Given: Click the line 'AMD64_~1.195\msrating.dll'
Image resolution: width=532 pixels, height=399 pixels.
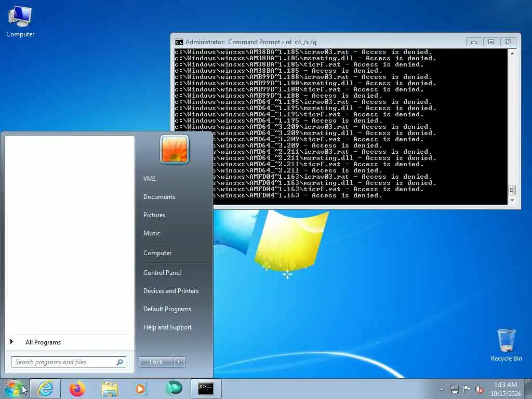Looking at the screenshot, I should tap(305, 108).
